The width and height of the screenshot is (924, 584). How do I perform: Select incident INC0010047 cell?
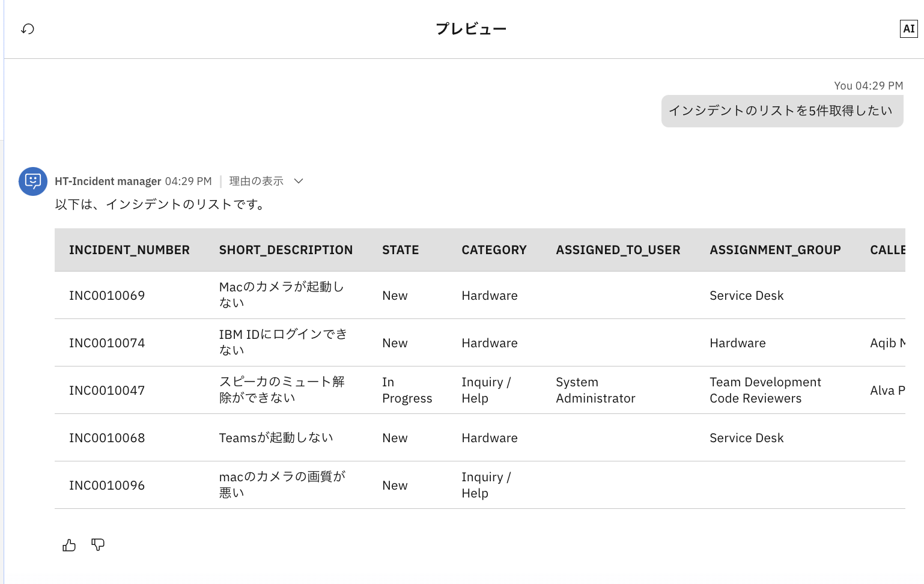107,391
